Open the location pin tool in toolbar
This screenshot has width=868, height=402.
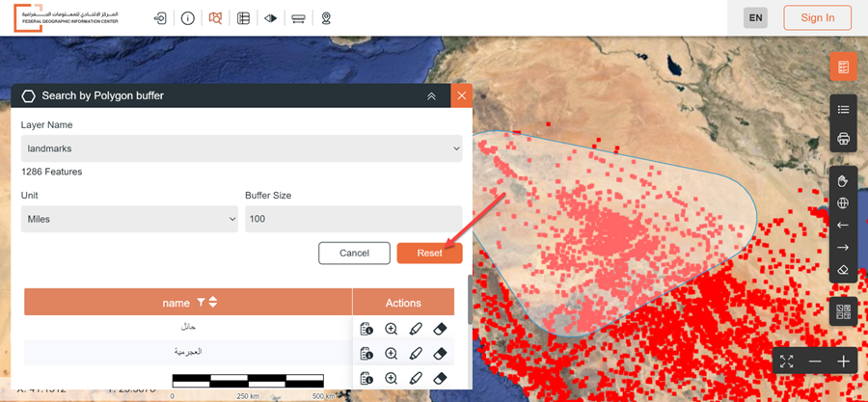326,18
